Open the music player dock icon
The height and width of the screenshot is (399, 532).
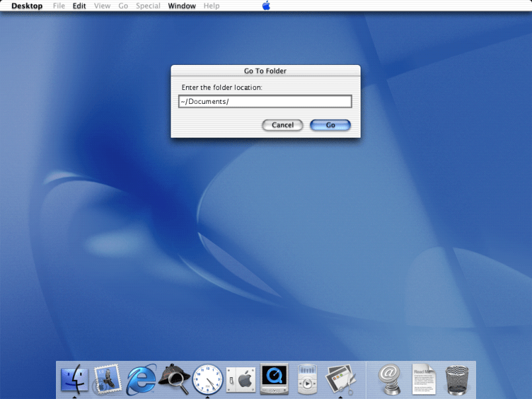coord(308,380)
